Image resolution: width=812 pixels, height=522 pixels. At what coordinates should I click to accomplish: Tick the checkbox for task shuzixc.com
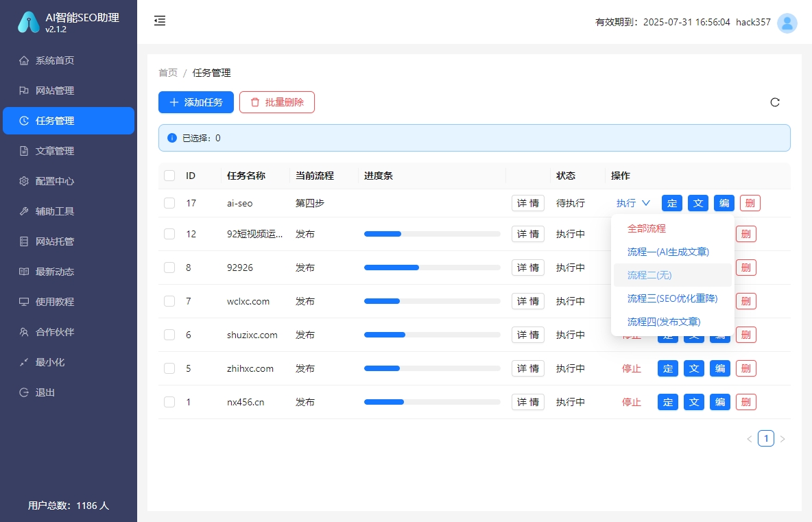pyautogui.click(x=169, y=335)
